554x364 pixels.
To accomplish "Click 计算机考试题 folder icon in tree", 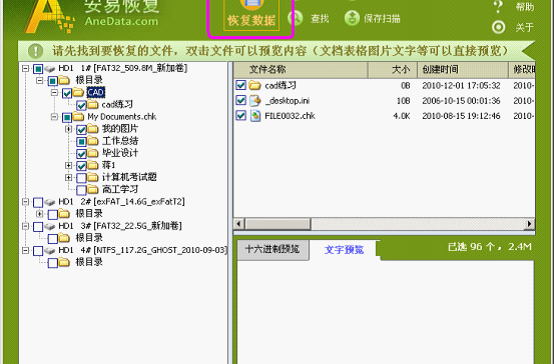I will (93, 177).
